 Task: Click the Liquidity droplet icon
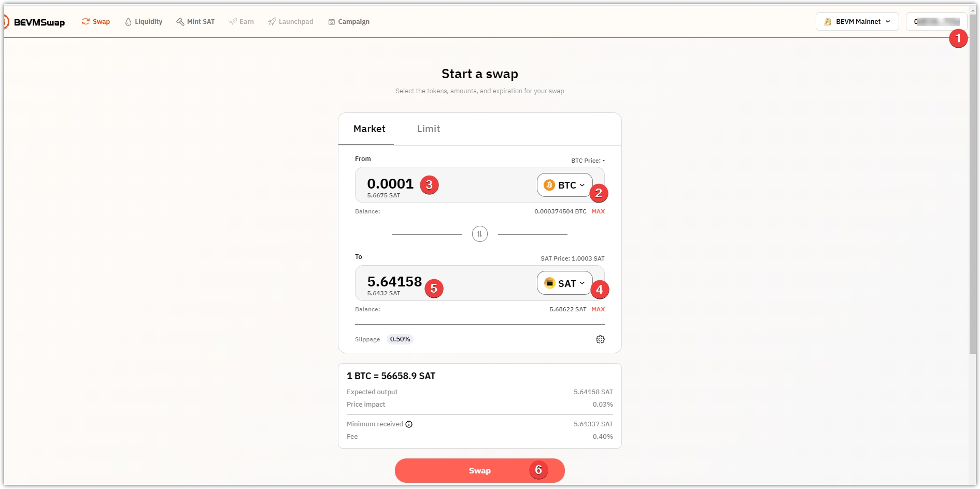(128, 22)
